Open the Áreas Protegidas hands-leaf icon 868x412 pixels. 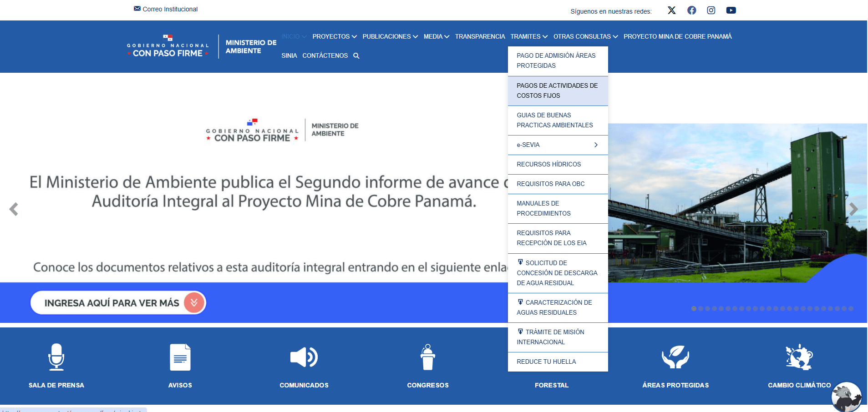point(675,357)
